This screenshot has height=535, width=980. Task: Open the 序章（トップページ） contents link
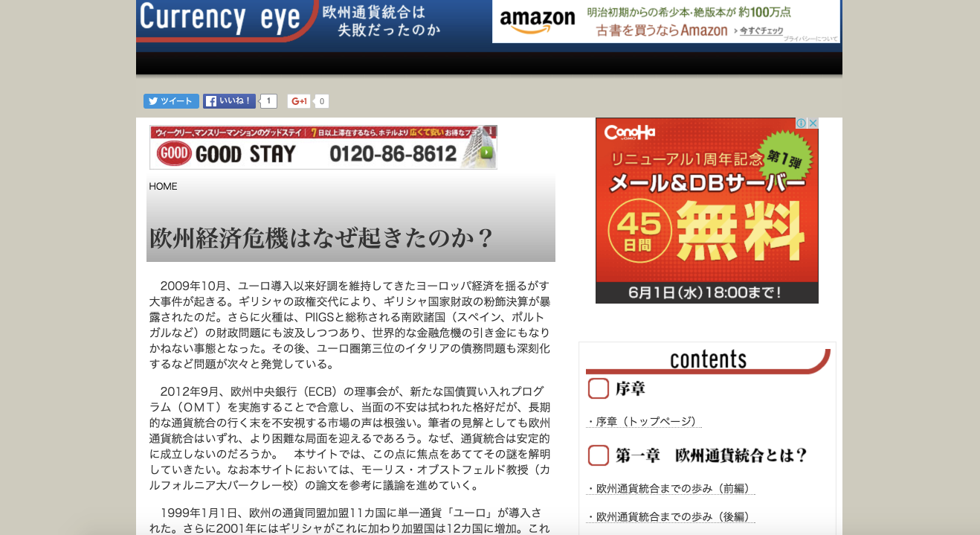point(644,421)
